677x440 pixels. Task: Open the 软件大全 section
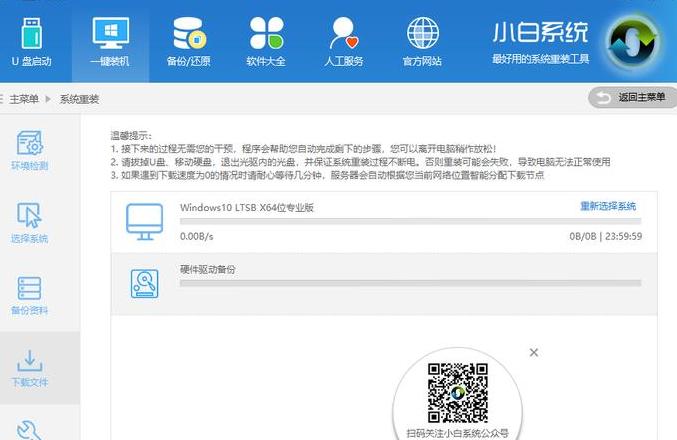(266, 42)
